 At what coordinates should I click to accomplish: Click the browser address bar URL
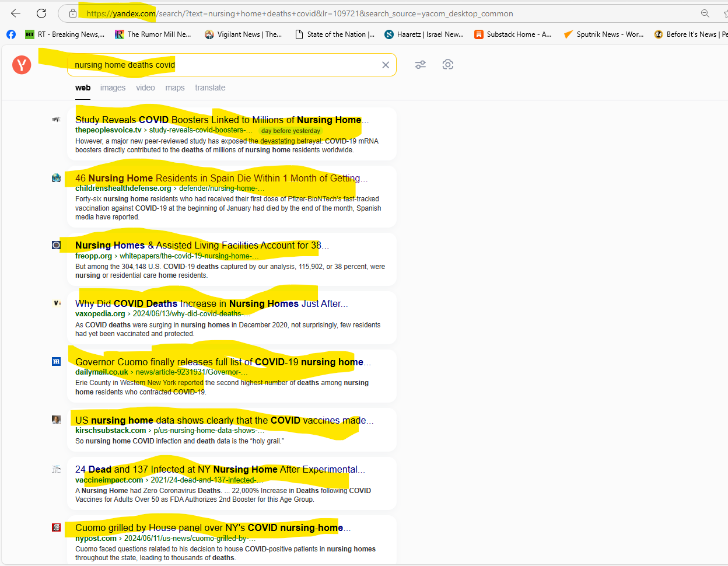click(300, 13)
